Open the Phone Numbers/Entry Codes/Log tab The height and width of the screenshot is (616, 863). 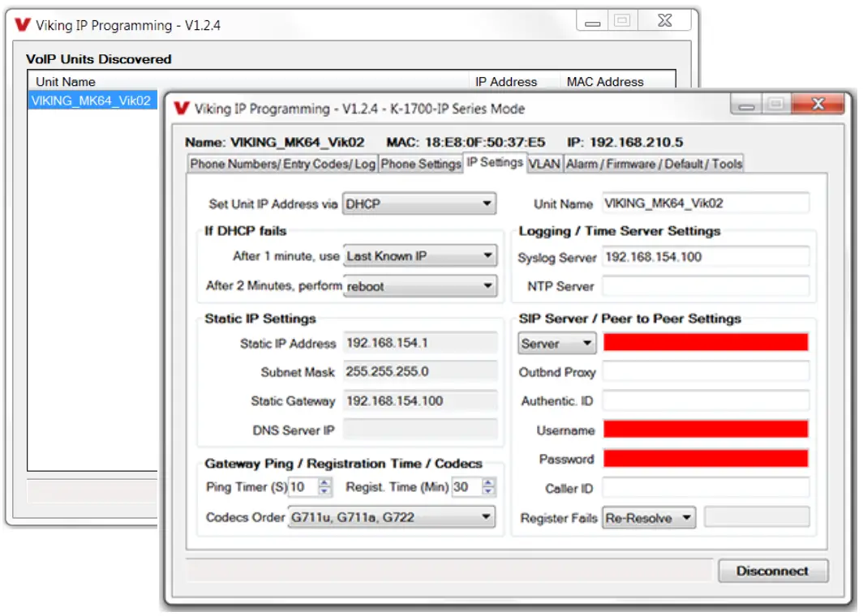point(282,164)
